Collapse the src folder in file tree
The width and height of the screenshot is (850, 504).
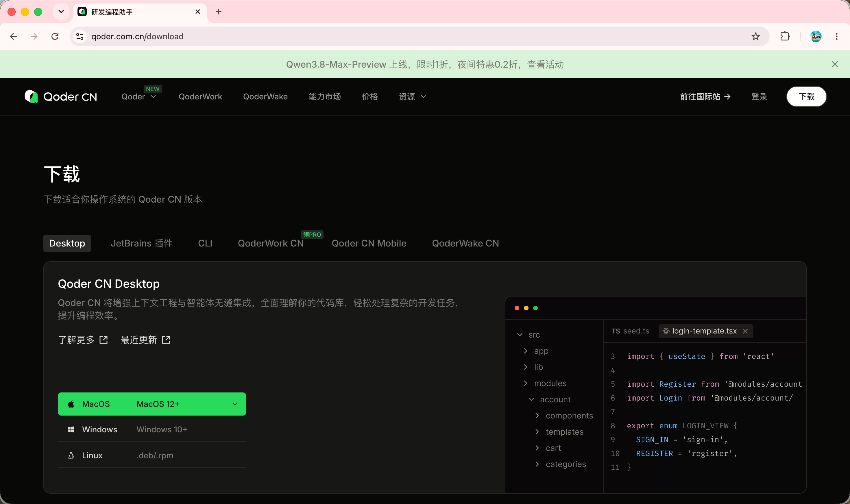pyautogui.click(x=520, y=335)
